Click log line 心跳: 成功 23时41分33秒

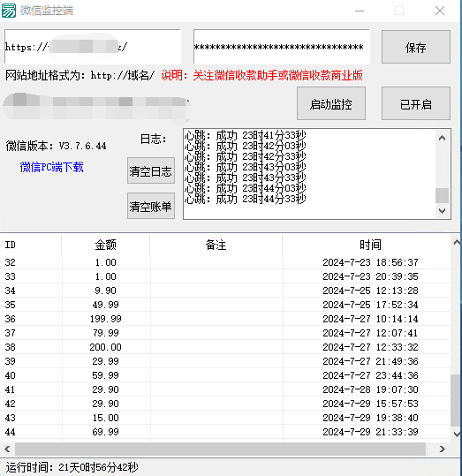coord(245,135)
